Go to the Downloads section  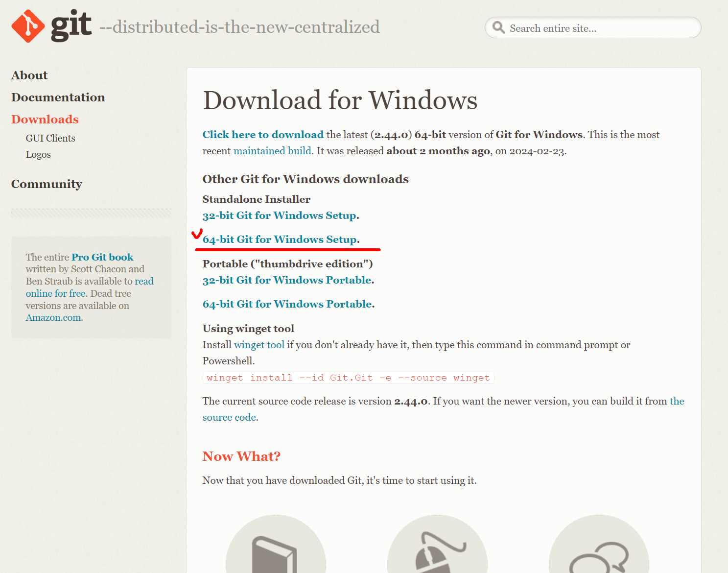[45, 119]
